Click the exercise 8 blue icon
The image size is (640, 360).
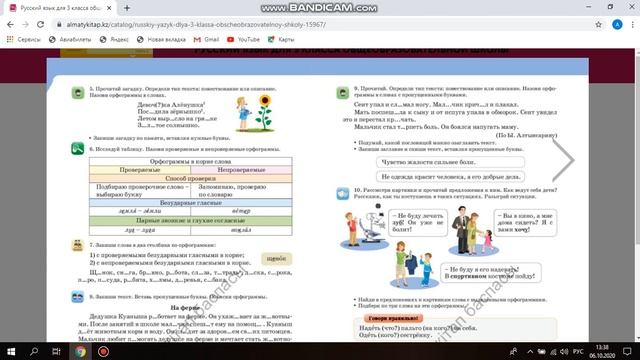78,297
